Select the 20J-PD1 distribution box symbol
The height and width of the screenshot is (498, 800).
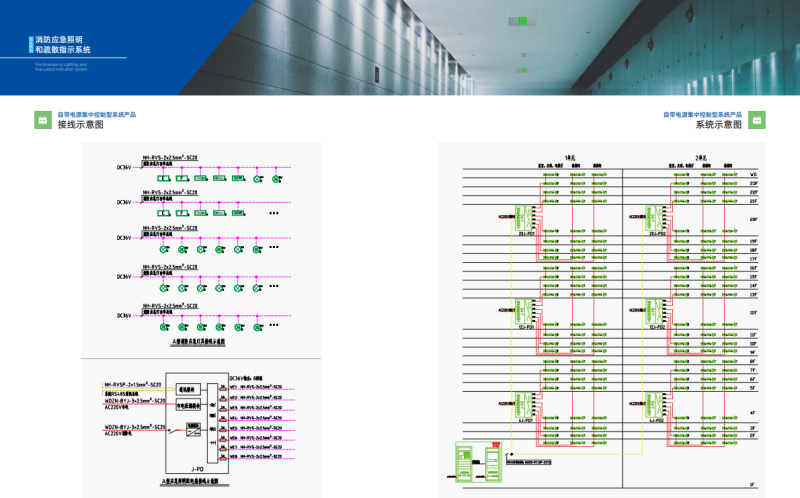[x=523, y=219]
